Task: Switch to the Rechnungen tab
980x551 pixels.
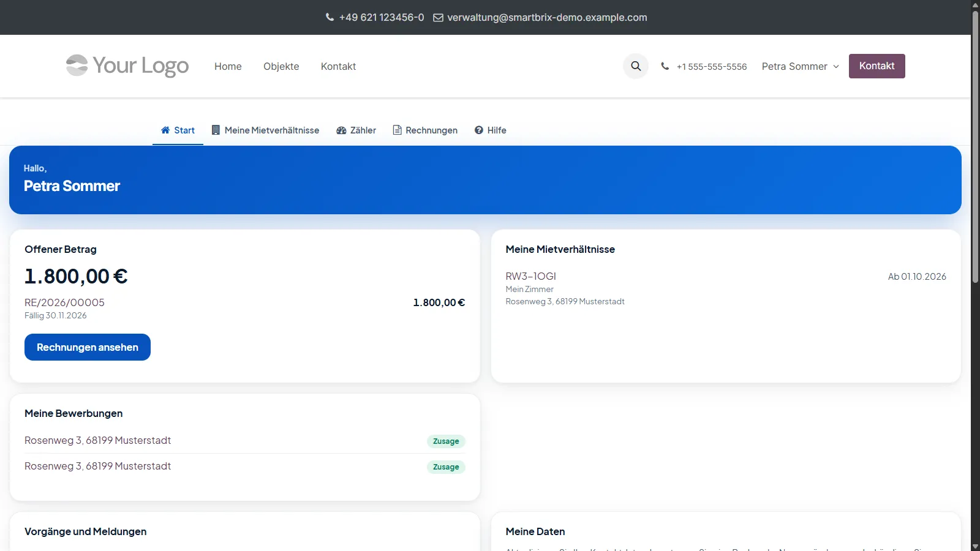Action: 425,130
